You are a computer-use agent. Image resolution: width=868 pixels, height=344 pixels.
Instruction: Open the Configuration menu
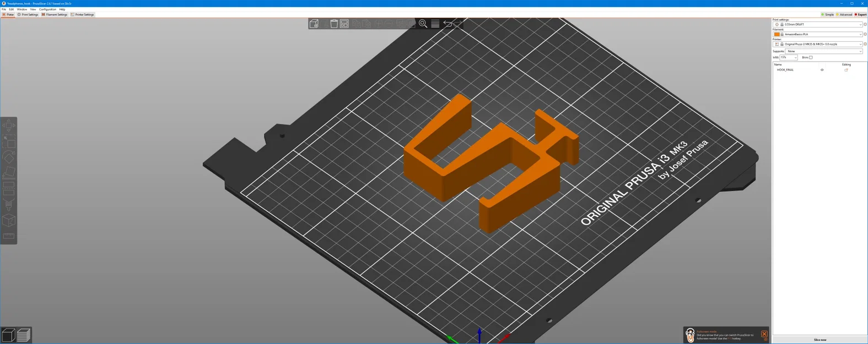47,9
